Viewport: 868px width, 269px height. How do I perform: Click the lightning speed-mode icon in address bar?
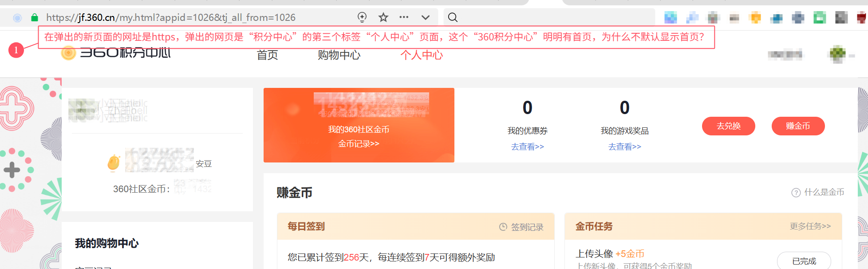point(362,17)
